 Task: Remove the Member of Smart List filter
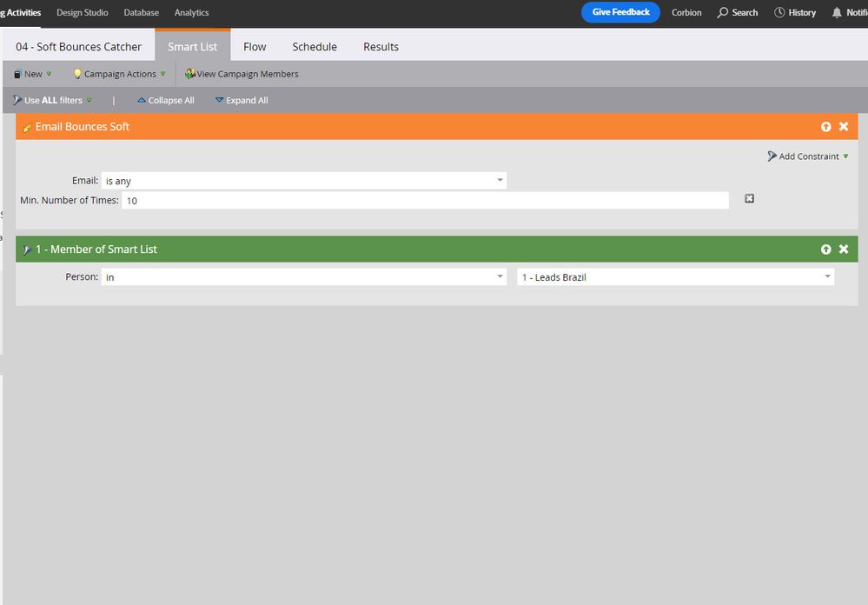(843, 249)
